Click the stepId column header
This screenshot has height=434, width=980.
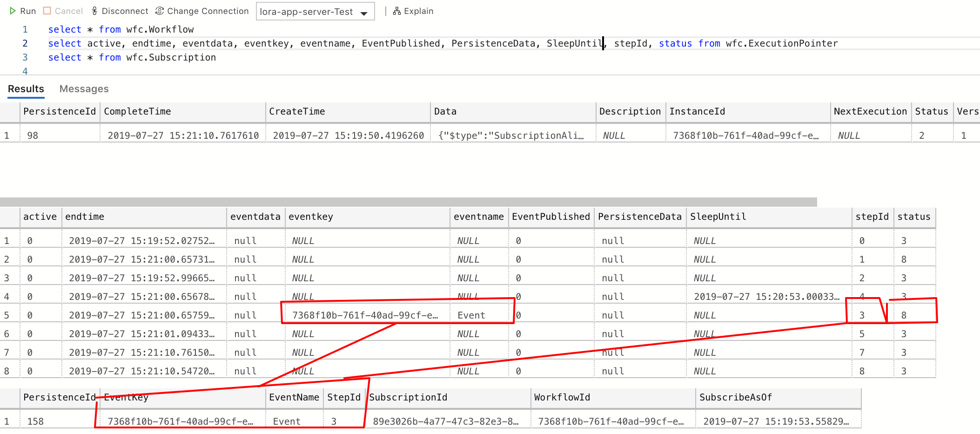coord(872,217)
